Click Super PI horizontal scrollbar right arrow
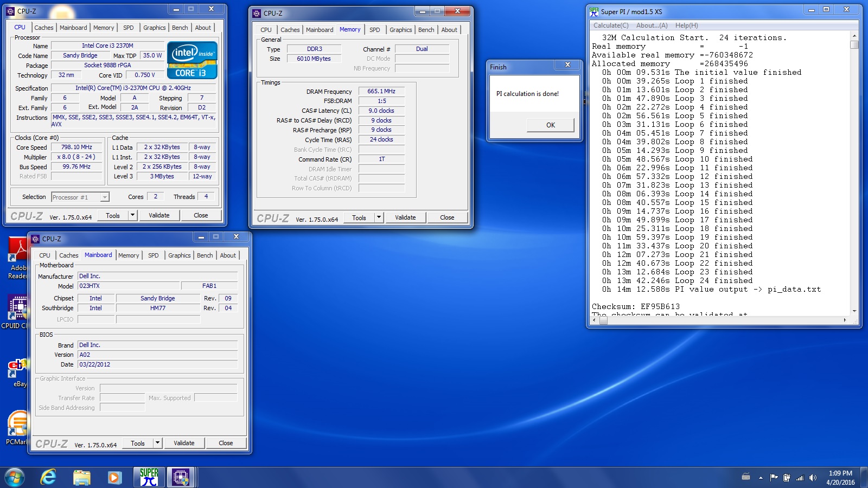The width and height of the screenshot is (868, 488). click(x=845, y=320)
